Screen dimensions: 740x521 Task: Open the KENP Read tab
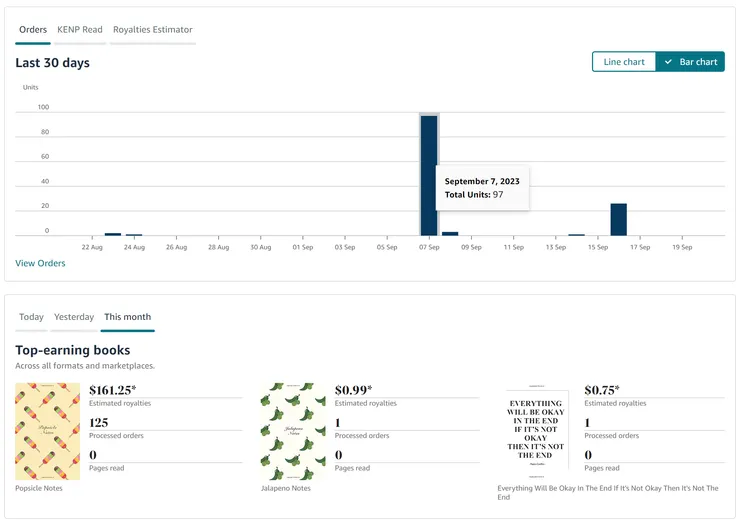[80, 30]
